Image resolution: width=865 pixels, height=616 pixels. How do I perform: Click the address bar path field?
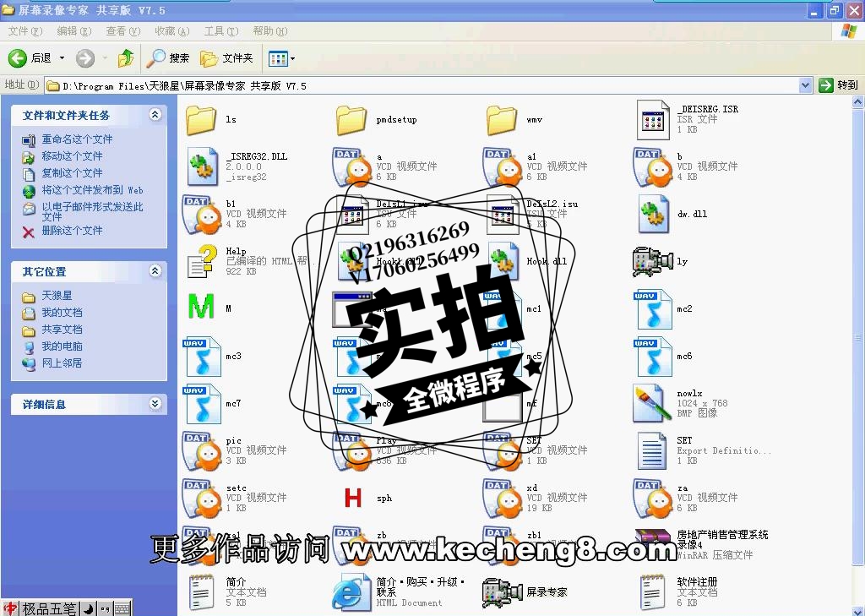[x=422, y=85]
